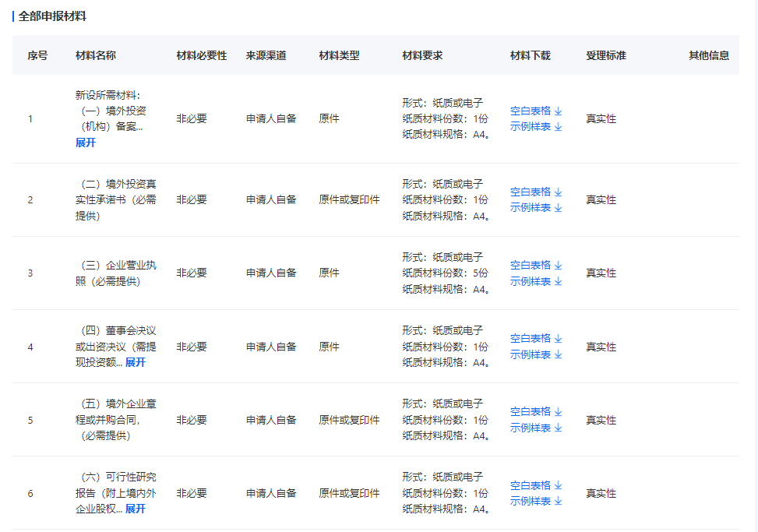Viewport: 758px width, 532px height.
Task: Expand the 董事会决议 material name in row 4
Action: pyautogui.click(x=136, y=362)
